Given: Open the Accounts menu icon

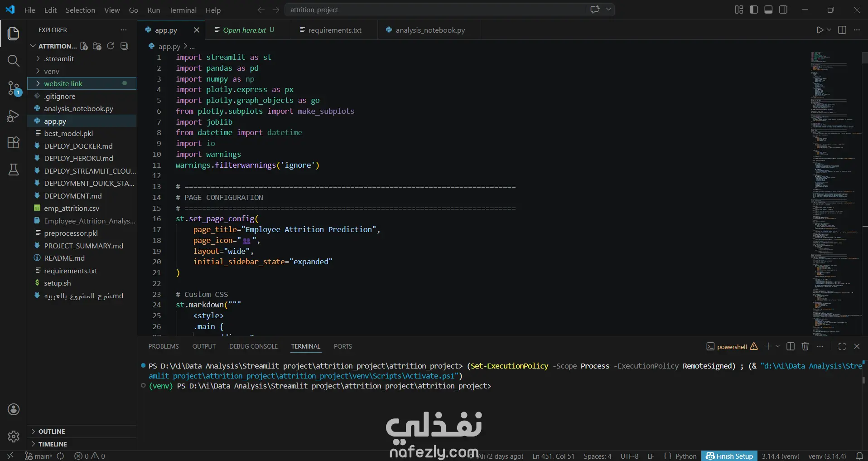Looking at the screenshot, I should coord(14,409).
